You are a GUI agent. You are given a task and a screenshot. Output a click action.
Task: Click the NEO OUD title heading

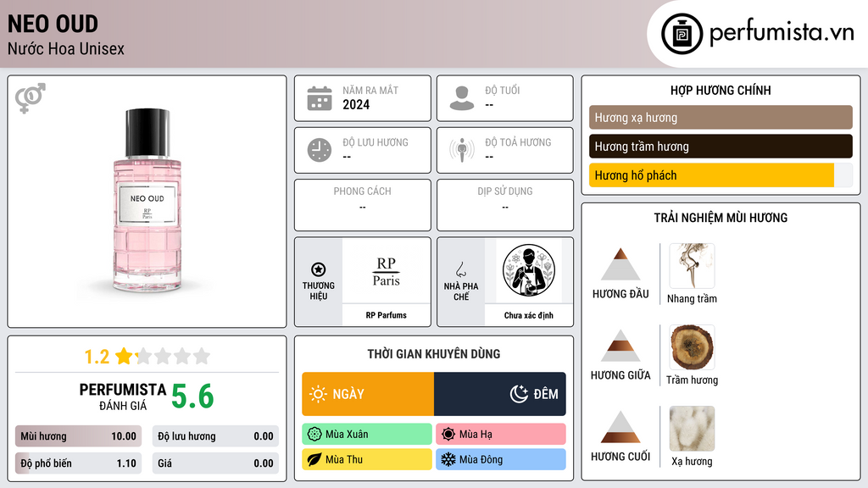click(53, 24)
